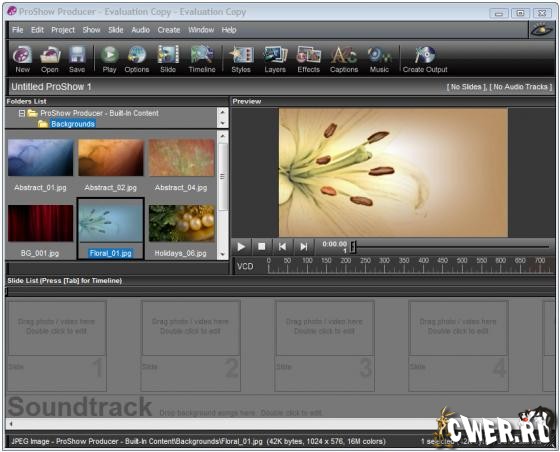Click the folder tree scroll-up arrow
Screen dimensions: 560x452
[x=222, y=112]
